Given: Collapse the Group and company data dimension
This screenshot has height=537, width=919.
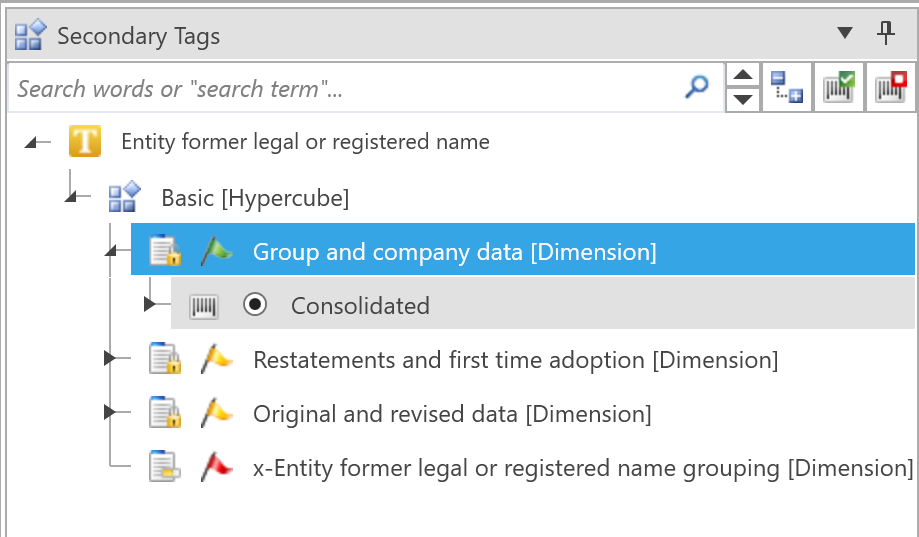Looking at the screenshot, I should tap(111, 253).
